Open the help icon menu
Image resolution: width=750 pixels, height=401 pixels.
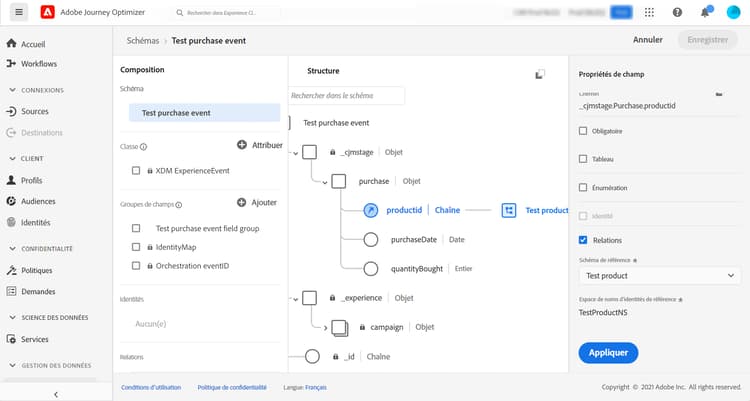678,12
